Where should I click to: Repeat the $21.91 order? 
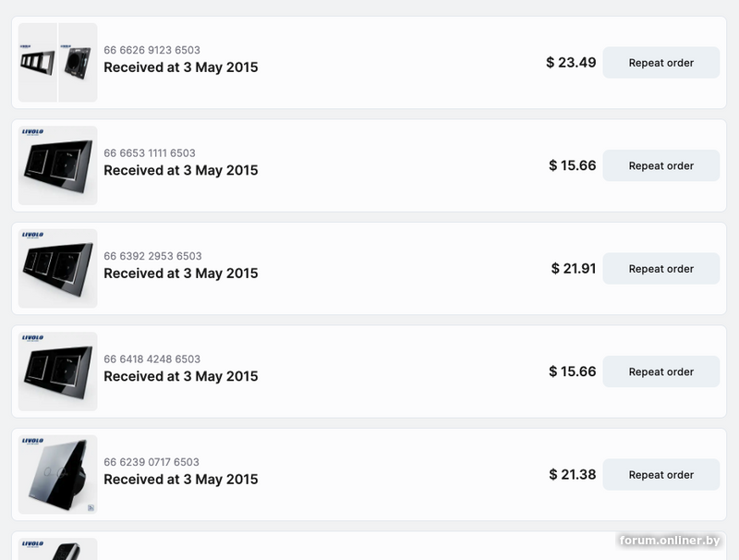pos(660,269)
